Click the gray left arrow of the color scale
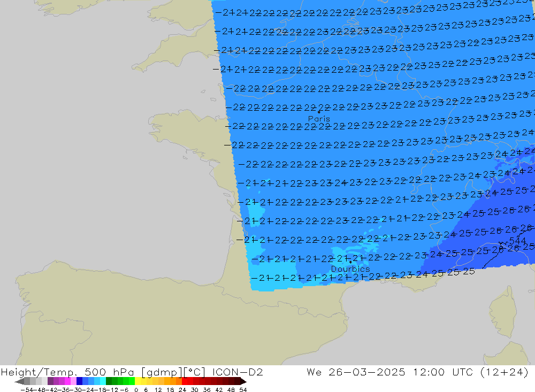 [19, 382]
